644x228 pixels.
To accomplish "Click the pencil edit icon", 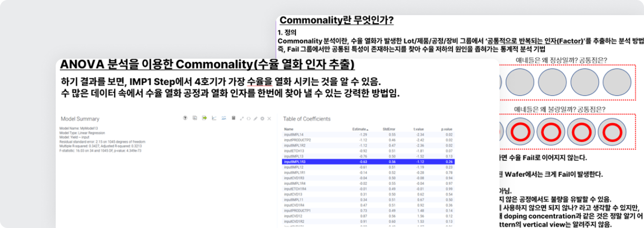I will [x=255, y=118].
